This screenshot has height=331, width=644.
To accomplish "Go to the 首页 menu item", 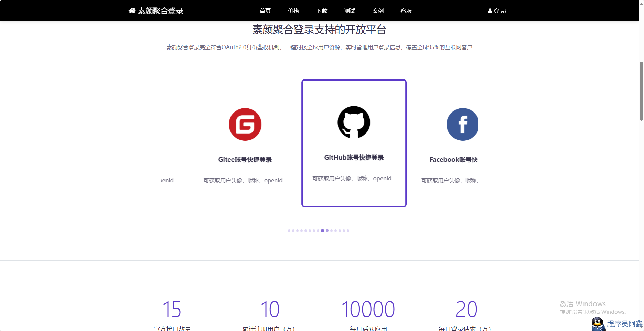I will (x=265, y=11).
